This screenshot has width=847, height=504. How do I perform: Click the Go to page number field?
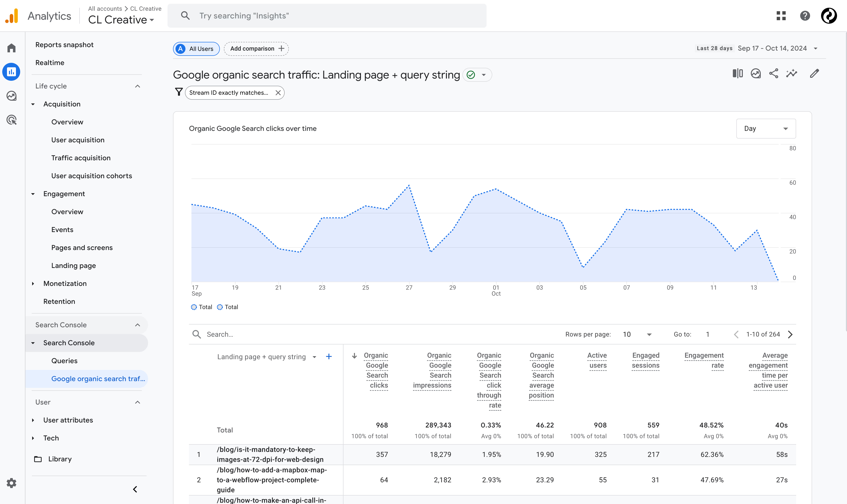pyautogui.click(x=707, y=335)
